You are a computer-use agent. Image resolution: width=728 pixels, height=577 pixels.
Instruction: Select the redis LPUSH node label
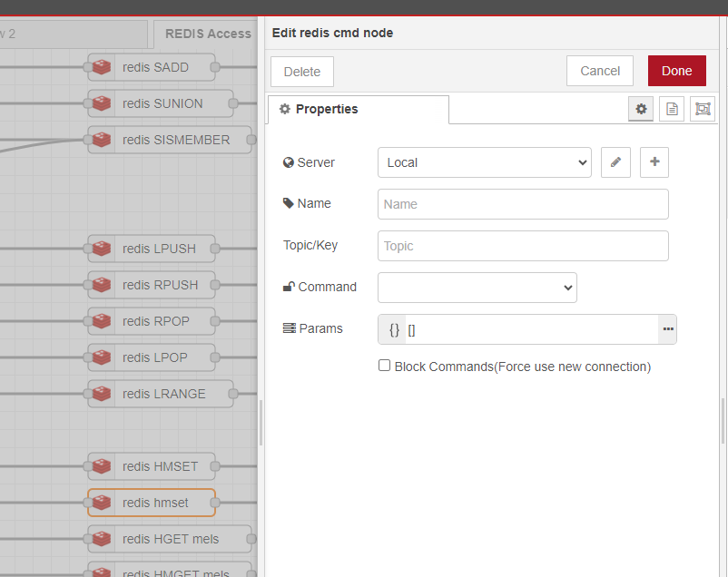click(159, 249)
